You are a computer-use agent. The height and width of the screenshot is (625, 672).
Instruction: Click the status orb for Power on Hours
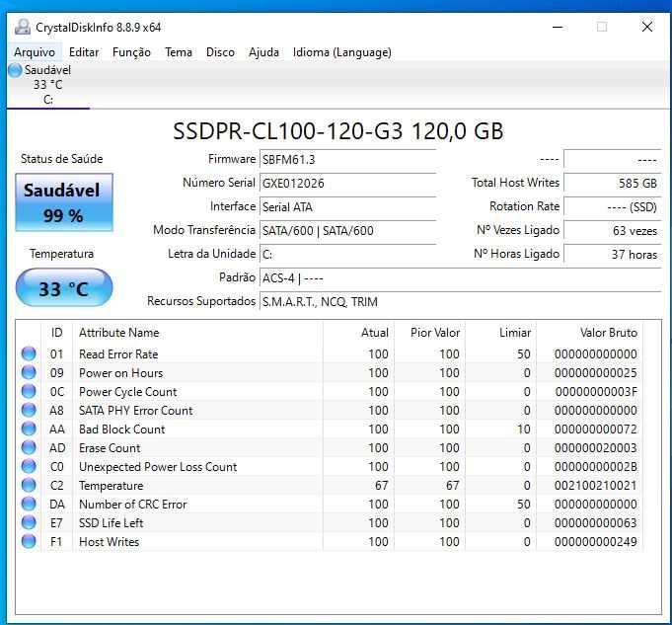tap(29, 372)
